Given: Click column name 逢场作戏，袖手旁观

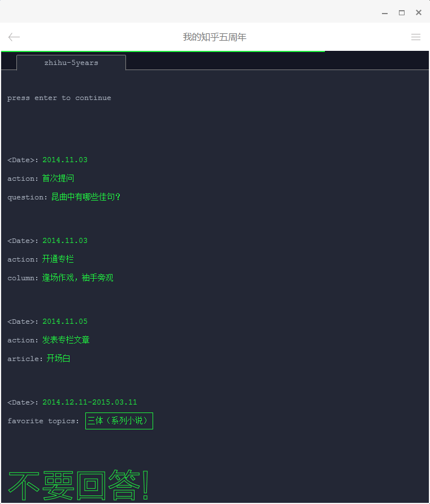Looking at the screenshot, I should click(x=78, y=278).
